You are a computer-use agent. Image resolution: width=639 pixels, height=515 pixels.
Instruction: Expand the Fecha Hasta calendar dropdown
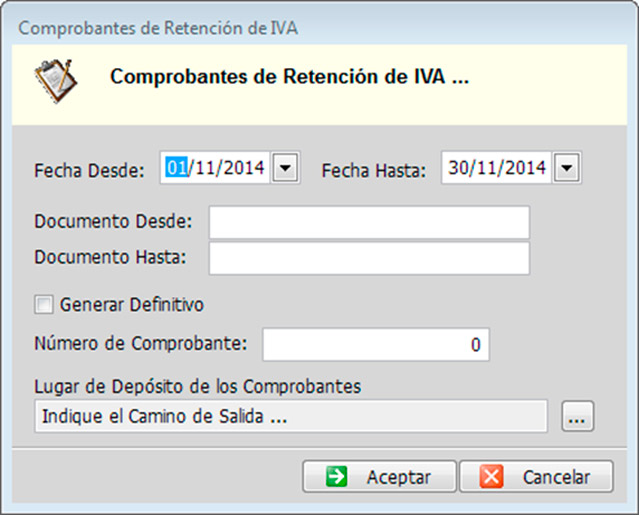(566, 168)
